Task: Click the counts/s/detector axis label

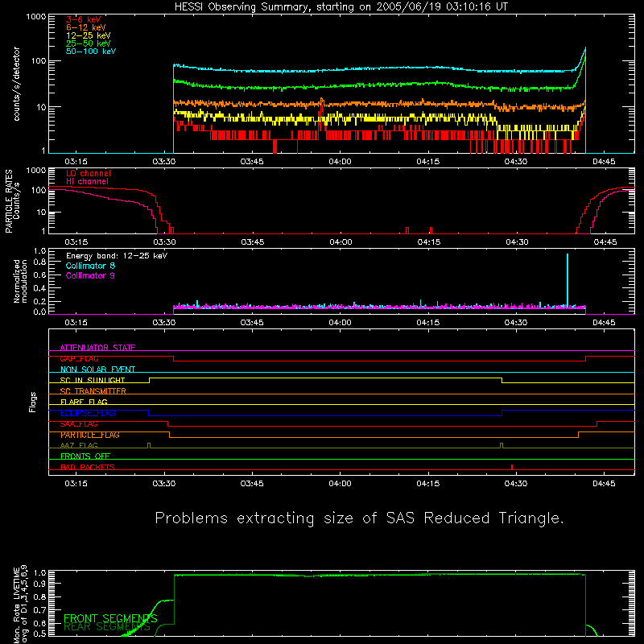Action: pos(17,84)
